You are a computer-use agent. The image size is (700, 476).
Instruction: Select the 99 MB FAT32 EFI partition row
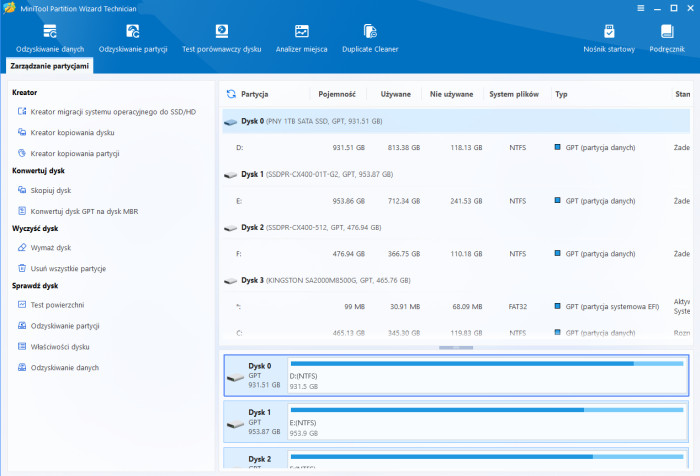tap(456, 307)
